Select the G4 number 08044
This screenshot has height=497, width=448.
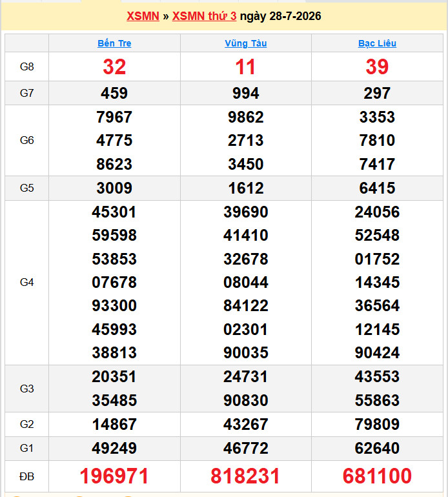[x=246, y=282]
